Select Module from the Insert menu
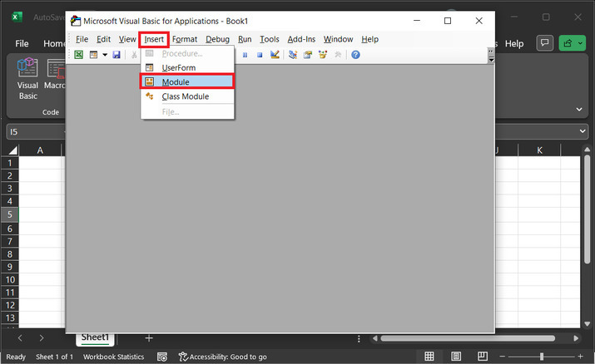595x364 pixels. tap(176, 81)
